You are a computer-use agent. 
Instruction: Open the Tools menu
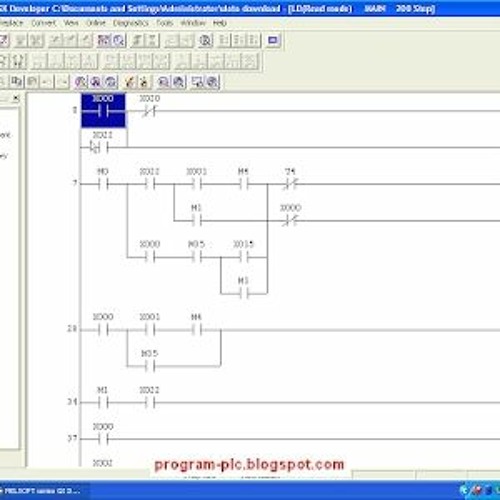click(x=165, y=23)
